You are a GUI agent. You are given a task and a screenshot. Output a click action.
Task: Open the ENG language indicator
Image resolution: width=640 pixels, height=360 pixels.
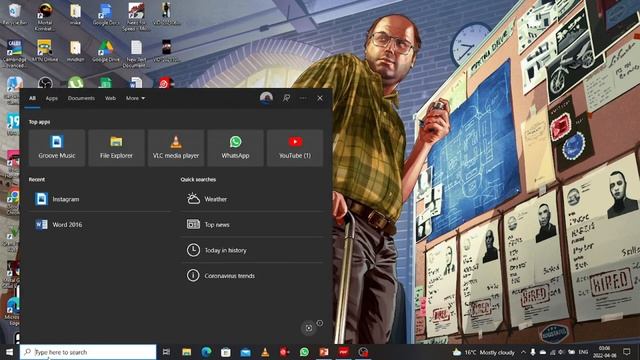click(x=583, y=352)
